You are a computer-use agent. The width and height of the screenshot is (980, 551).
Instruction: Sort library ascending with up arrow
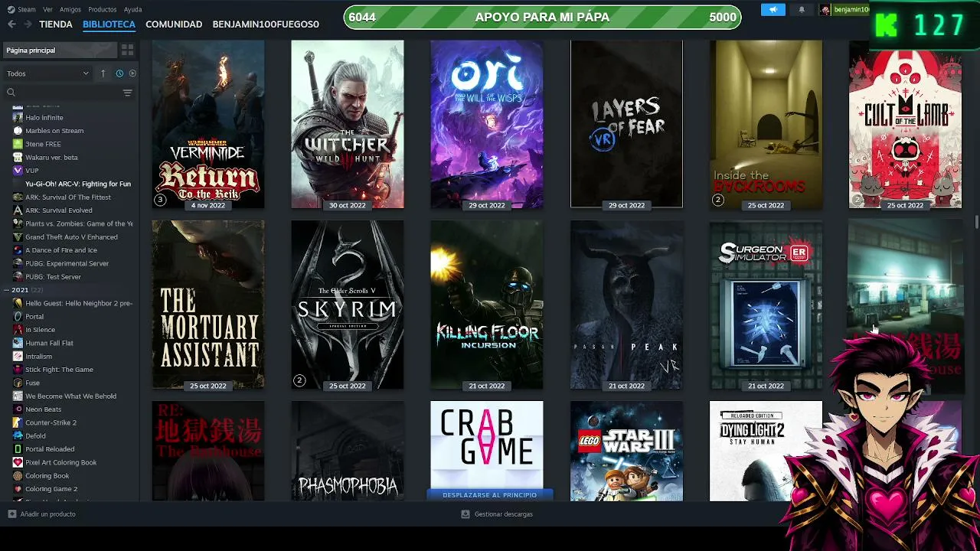103,73
